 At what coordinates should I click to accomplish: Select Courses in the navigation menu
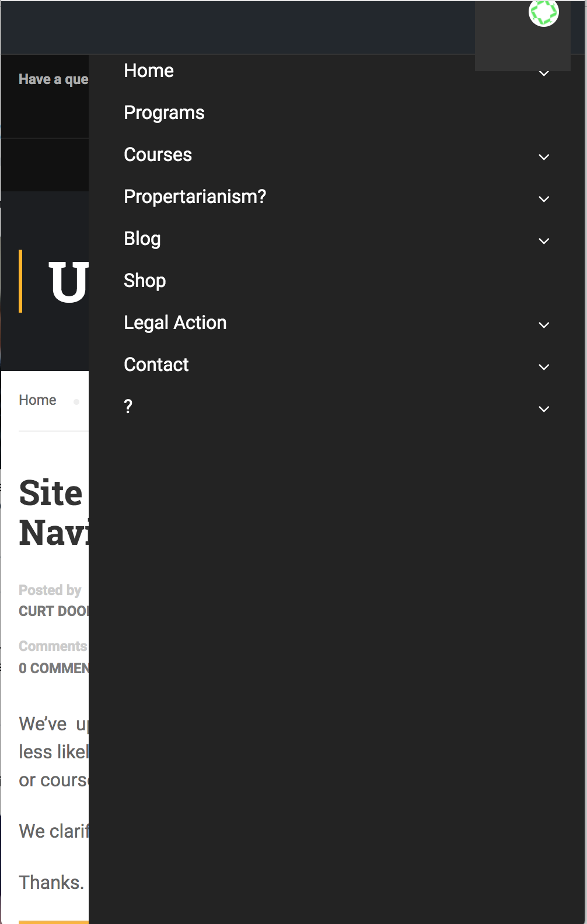tap(158, 155)
